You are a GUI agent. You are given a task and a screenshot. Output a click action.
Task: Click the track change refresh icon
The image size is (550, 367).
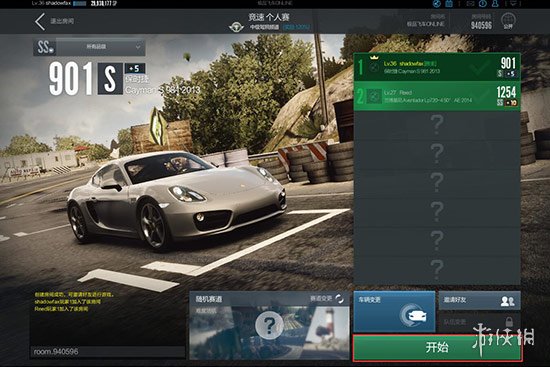coord(340,299)
